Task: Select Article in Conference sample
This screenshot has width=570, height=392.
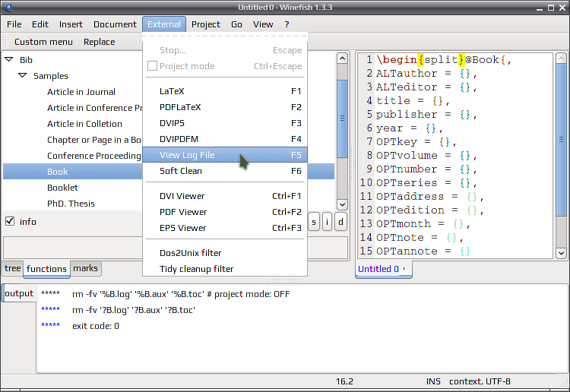Action: pos(94,108)
